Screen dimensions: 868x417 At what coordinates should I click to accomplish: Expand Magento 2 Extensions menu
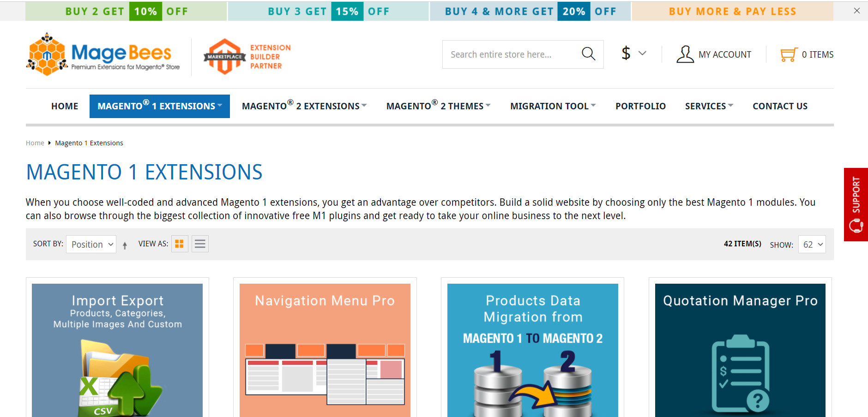[304, 106]
